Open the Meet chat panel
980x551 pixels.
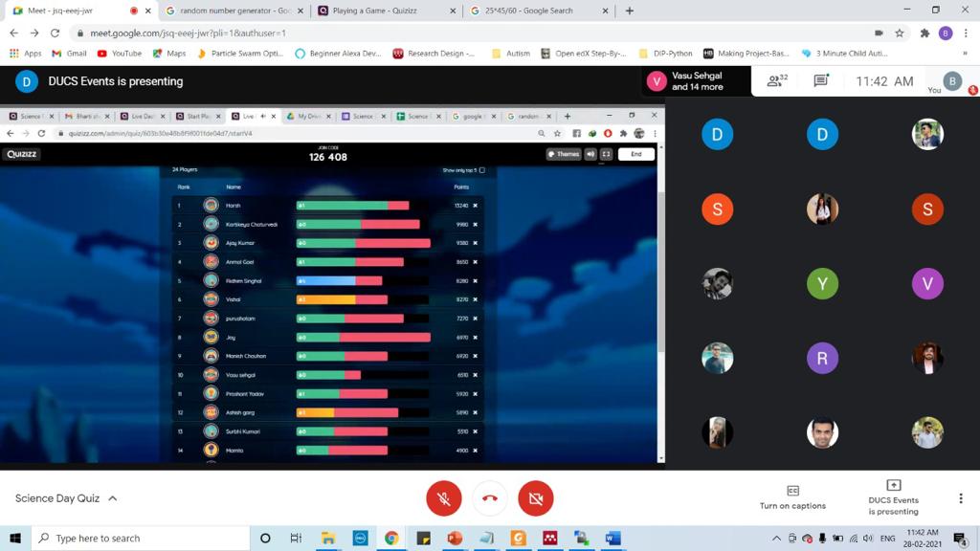point(820,81)
